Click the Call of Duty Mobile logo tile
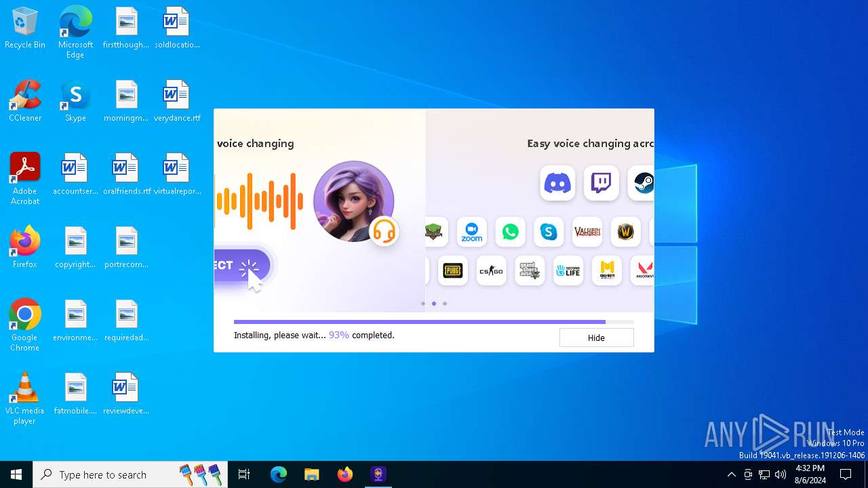Image resolution: width=868 pixels, height=488 pixels. point(607,271)
